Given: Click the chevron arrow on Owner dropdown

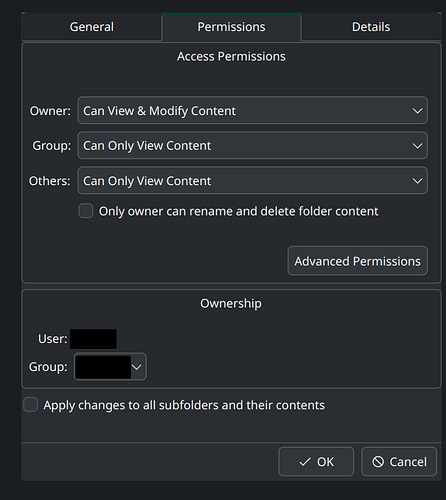Looking at the screenshot, I should [x=417, y=111].
